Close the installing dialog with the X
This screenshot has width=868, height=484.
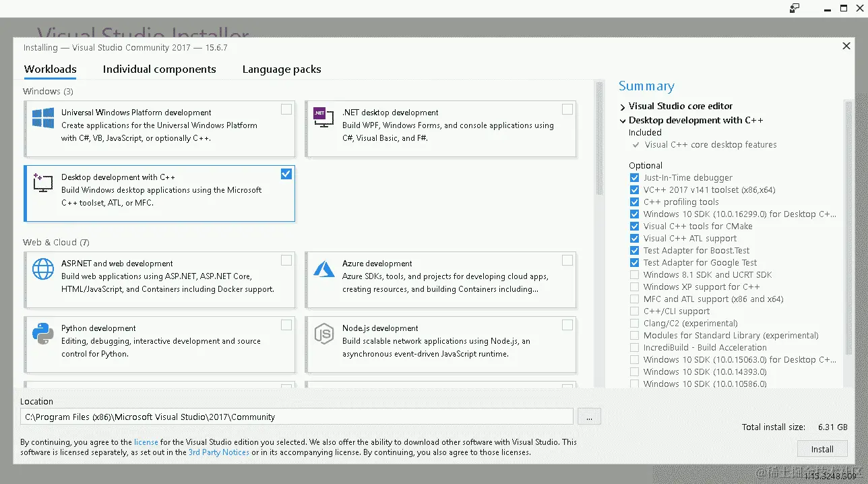(x=846, y=47)
